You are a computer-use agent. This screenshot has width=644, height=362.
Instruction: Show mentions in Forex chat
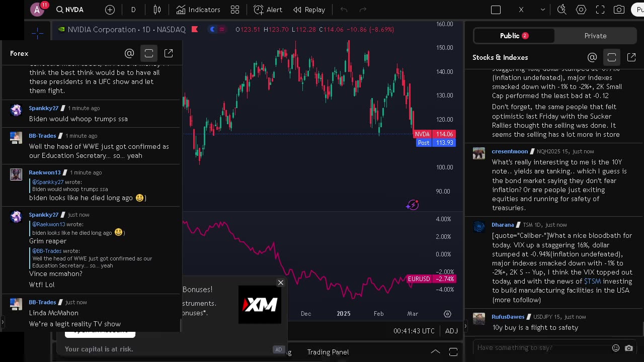point(129,53)
